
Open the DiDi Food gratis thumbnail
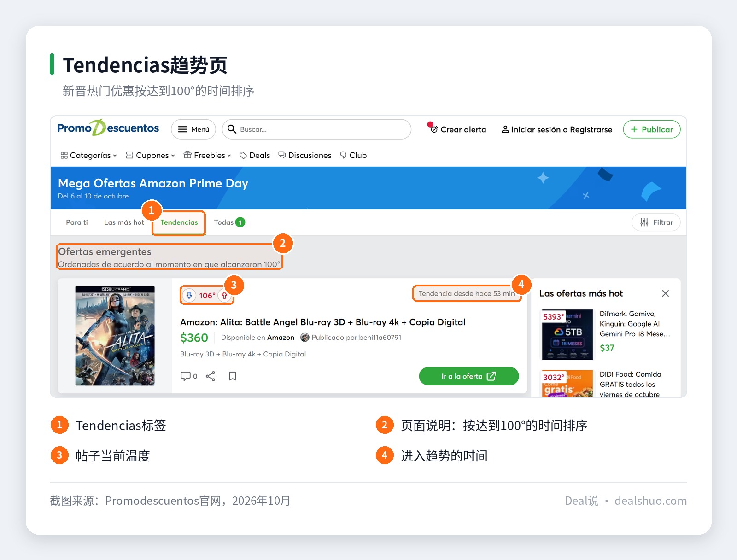[x=567, y=383]
